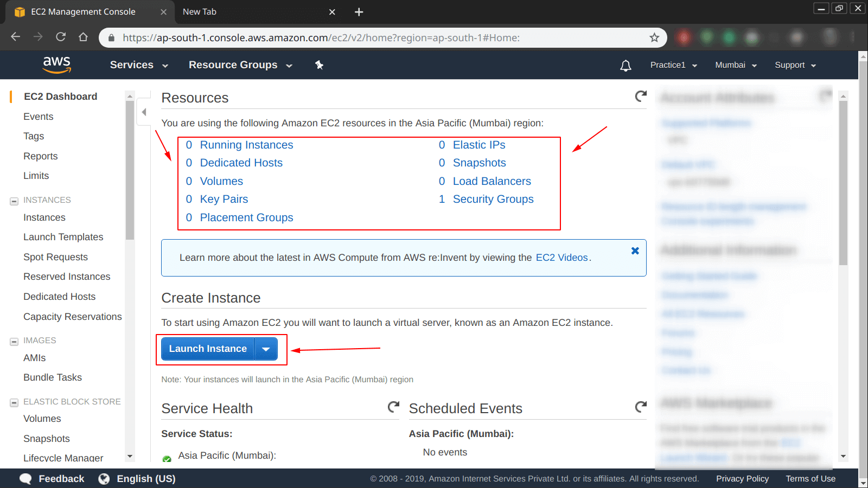Click the sidebar scroll down arrow

pos(130,457)
